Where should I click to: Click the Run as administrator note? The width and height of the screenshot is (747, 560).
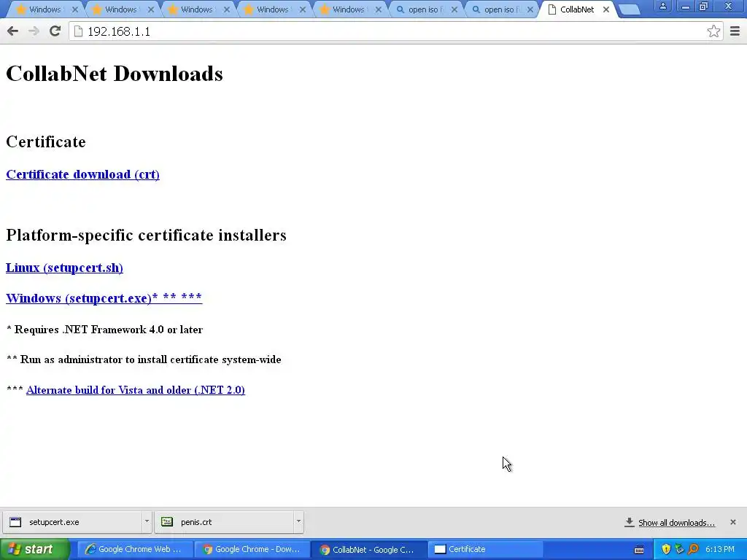(144, 359)
